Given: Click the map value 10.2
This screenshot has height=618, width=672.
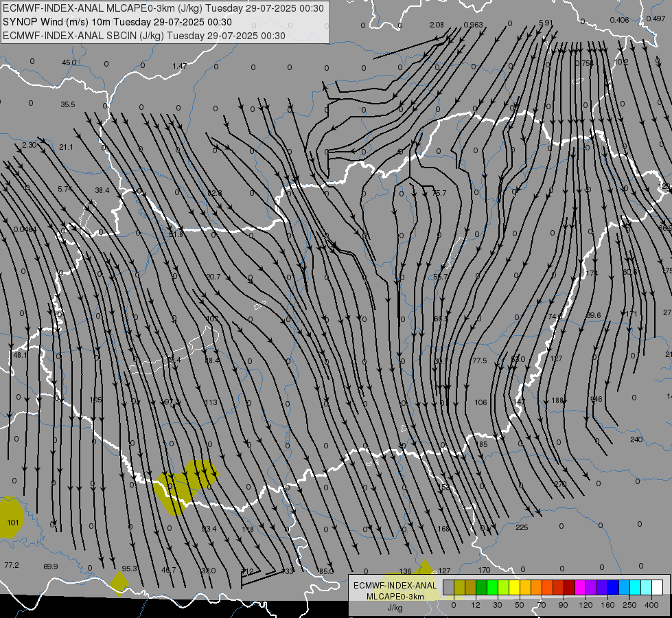Looking at the screenshot, I should [x=621, y=62].
